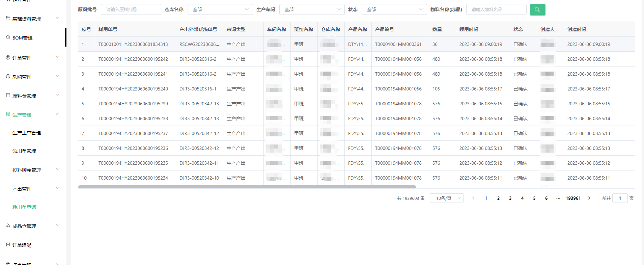Click the 原料仓管理 database icon
644x265 pixels.
(8, 96)
